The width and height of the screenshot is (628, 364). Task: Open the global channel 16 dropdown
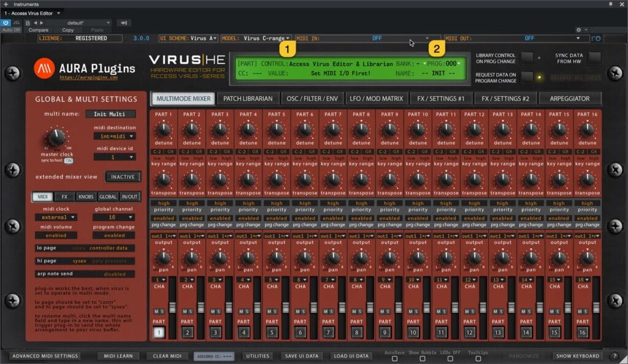pos(113,217)
